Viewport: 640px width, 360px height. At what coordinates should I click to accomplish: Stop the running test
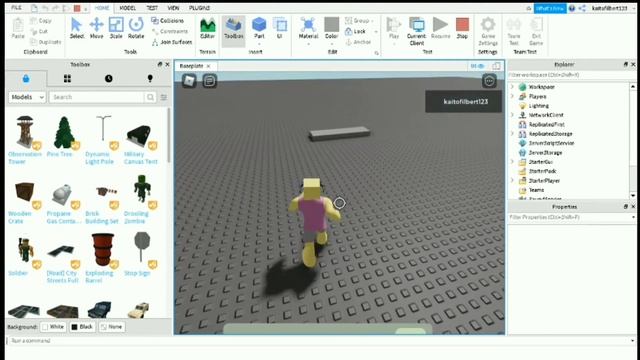click(462, 28)
